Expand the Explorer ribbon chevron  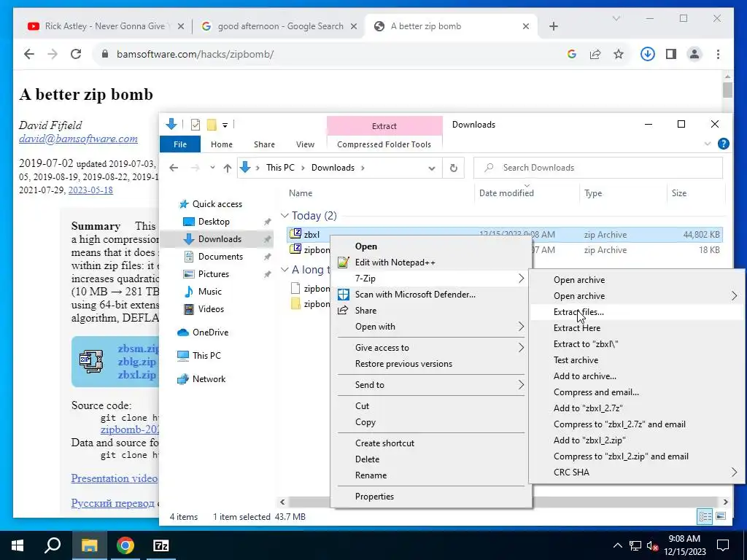[x=708, y=144]
